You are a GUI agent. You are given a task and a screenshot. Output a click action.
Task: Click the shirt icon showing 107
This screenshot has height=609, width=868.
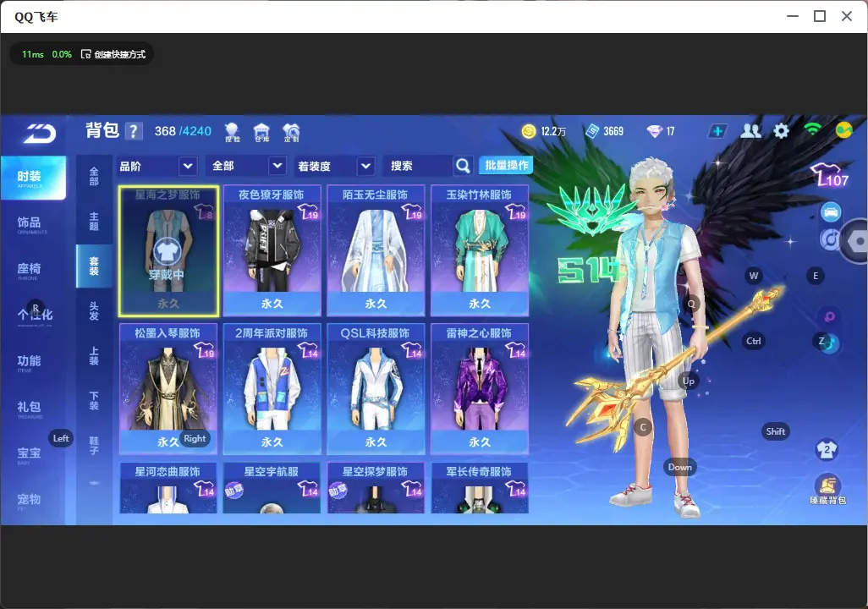pos(829,175)
